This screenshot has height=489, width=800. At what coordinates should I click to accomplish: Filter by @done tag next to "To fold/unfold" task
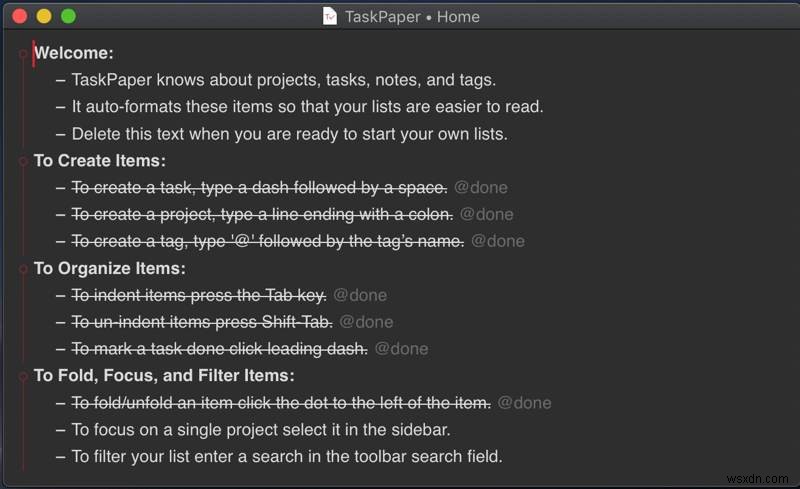[525, 403]
